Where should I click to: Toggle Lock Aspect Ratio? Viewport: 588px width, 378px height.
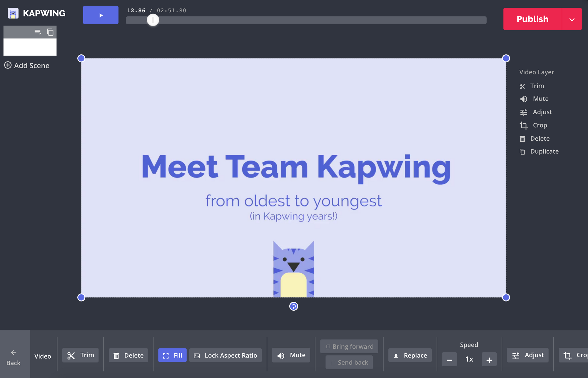point(225,355)
